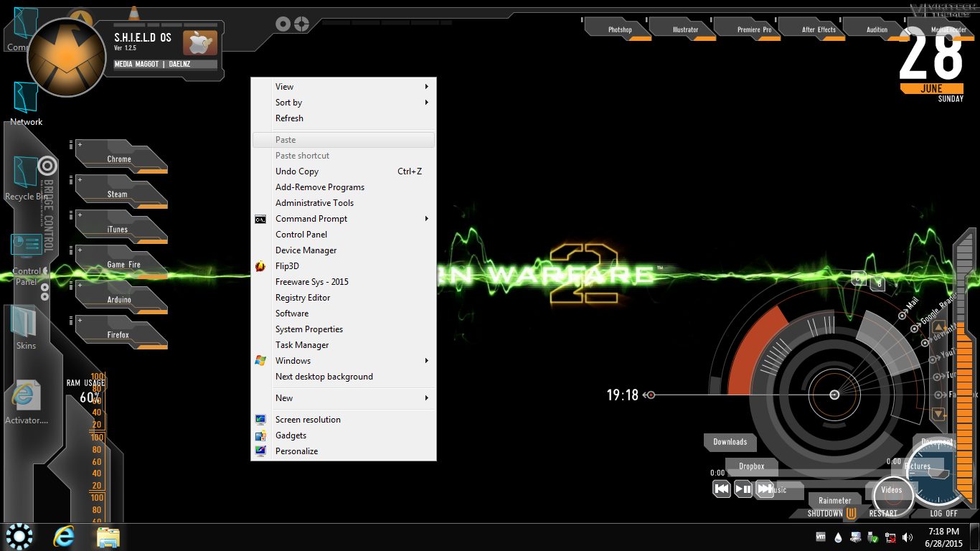Expand the New submenu arrow
This screenshot has width=980, height=551.
pyautogui.click(x=426, y=398)
